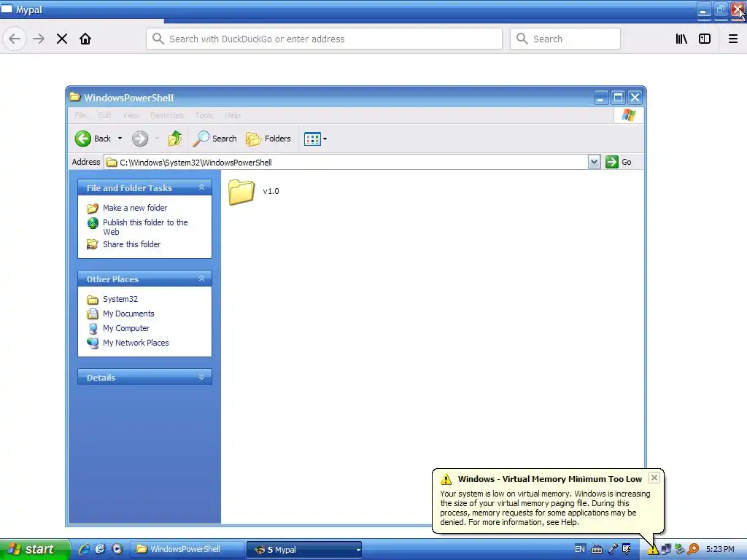
Task: Select the v1.0 folder
Action: pyautogui.click(x=253, y=192)
